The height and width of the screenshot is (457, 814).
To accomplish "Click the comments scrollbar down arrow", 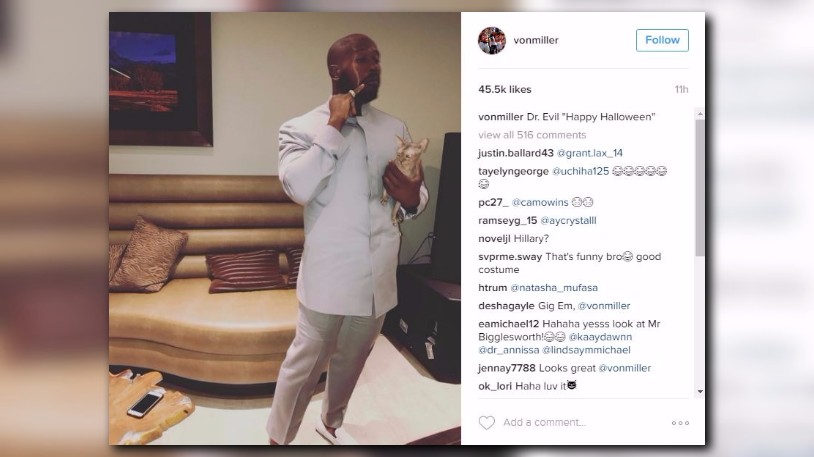I will [x=700, y=392].
